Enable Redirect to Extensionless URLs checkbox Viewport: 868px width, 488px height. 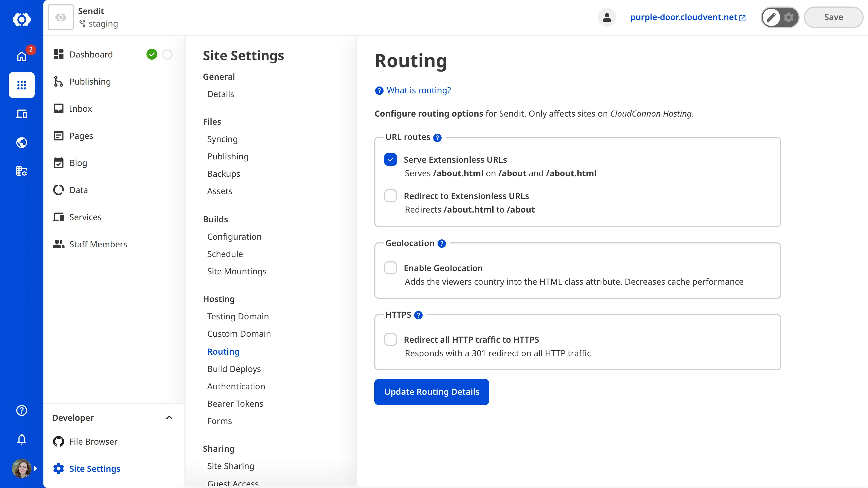(391, 196)
